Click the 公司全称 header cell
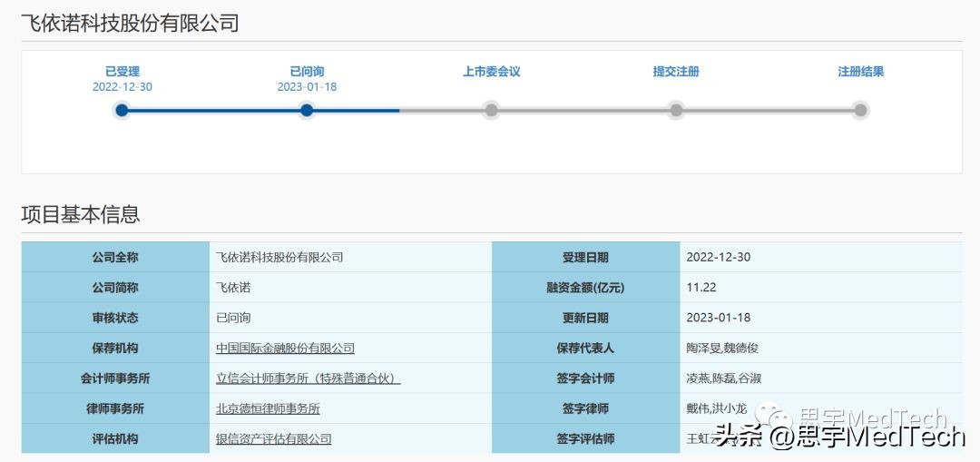 point(115,257)
